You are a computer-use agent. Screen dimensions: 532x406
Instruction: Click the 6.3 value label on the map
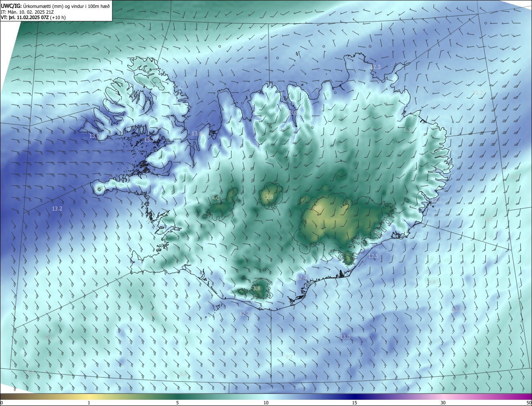(408, 130)
